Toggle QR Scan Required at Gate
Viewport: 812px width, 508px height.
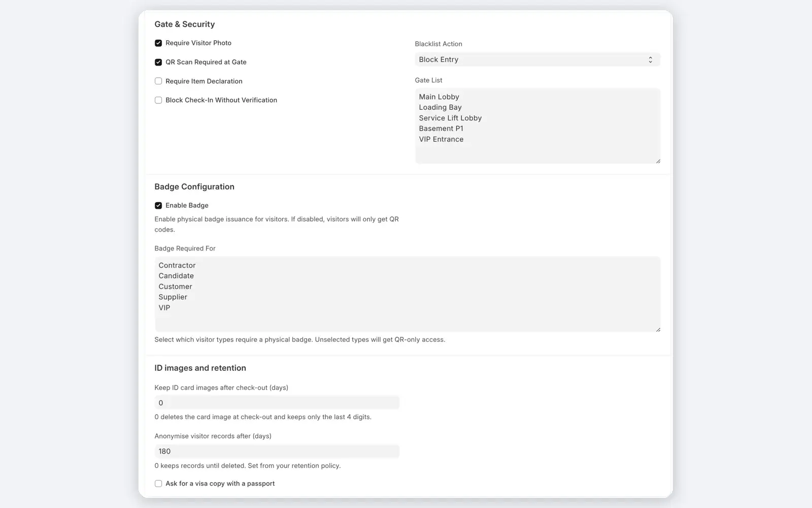[158, 62]
